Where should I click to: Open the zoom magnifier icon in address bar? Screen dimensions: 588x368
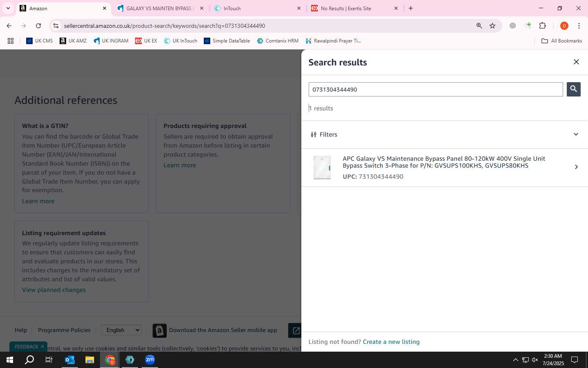click(479, 26)
